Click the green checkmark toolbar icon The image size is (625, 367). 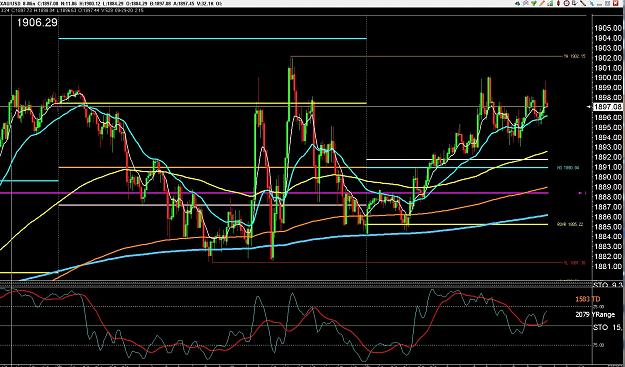[534, 3]
